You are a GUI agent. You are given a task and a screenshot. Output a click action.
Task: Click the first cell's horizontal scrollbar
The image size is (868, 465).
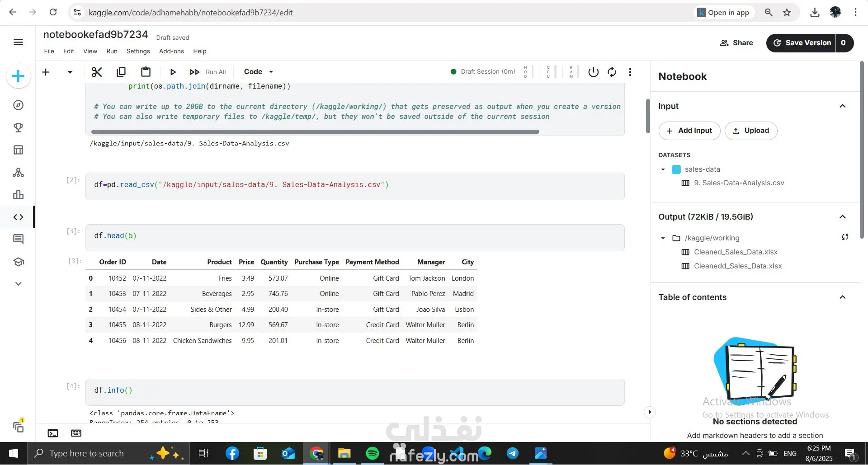(315, 132)
